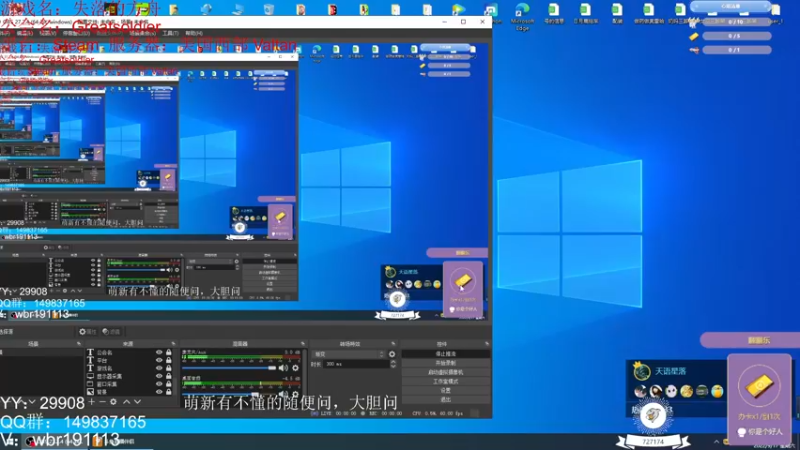
Task: Click the 0/10 progress bar in the widget
Action: tap(736, 22)
